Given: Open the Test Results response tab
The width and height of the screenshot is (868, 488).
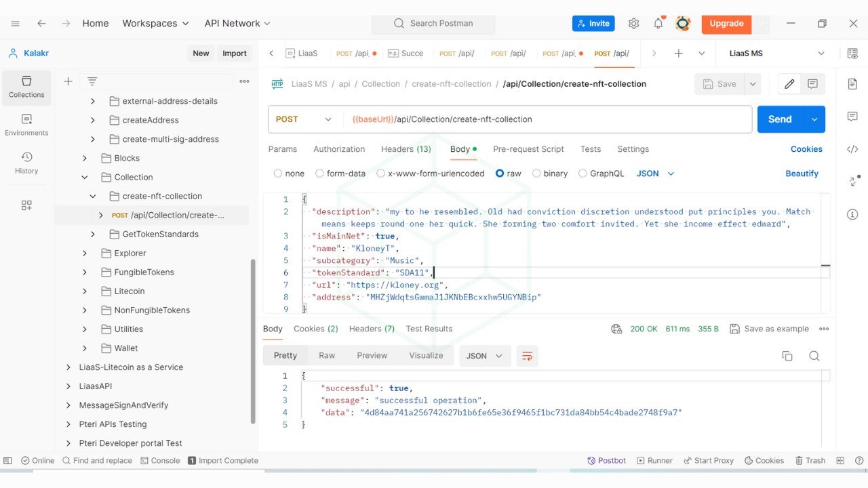Looking at the screenshot, I should tap(429, 329).
